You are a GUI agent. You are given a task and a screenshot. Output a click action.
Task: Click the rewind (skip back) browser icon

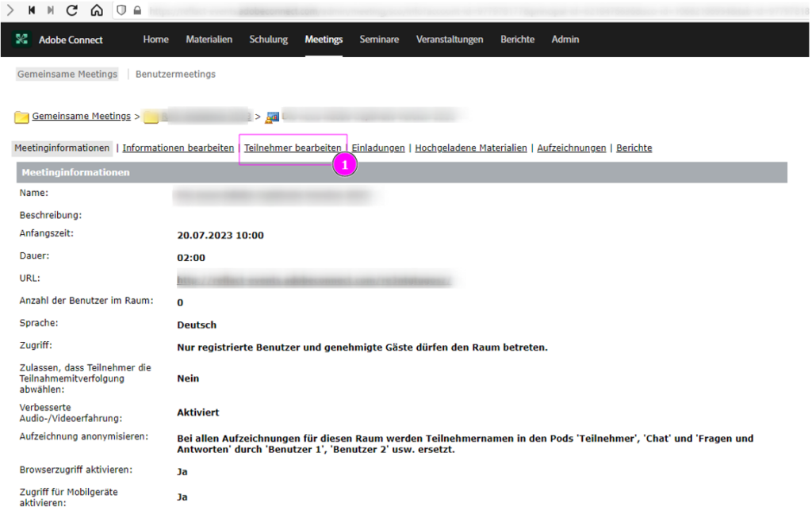click(x=32, y=10)
